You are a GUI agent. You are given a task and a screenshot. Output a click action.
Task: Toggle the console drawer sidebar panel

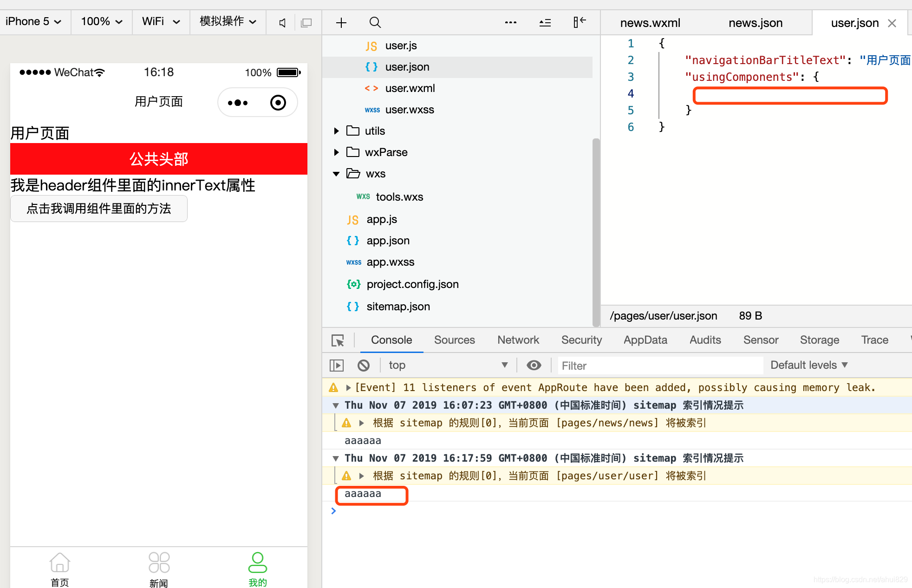click(336, 365)
